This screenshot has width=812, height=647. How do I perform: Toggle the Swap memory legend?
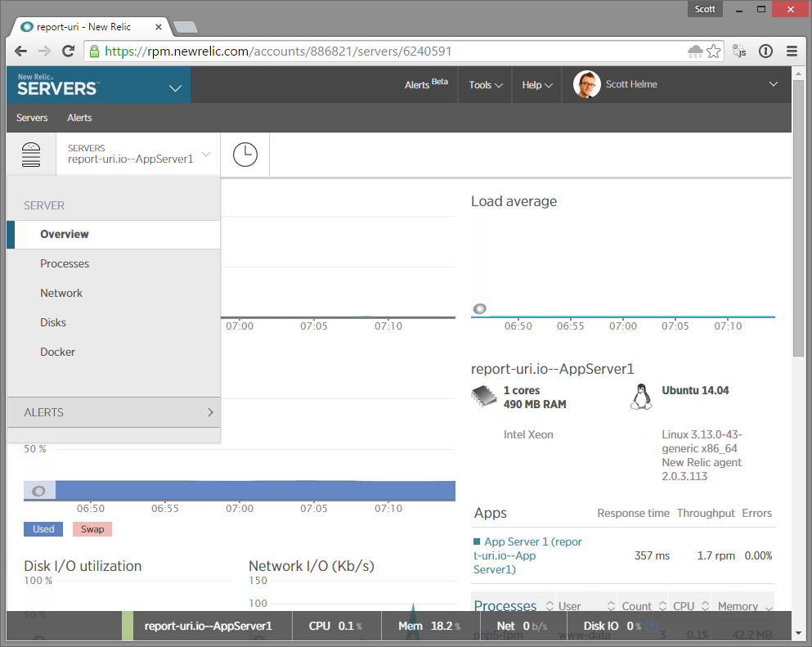click(x=92, y=529)
